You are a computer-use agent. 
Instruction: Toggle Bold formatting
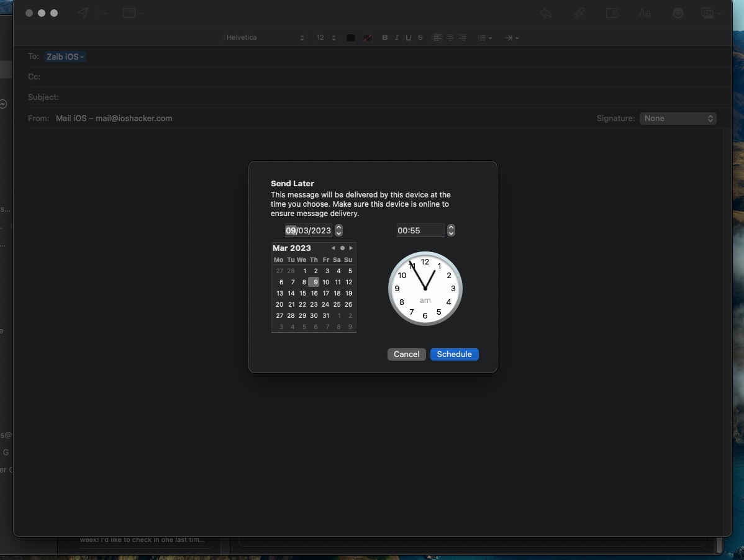coord(385,37)
